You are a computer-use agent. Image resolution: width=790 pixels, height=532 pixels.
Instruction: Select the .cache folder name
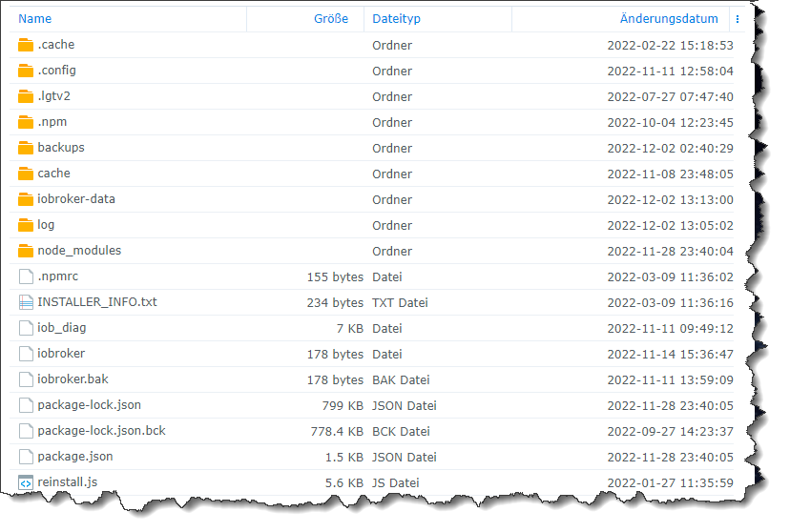click(56, 45)
